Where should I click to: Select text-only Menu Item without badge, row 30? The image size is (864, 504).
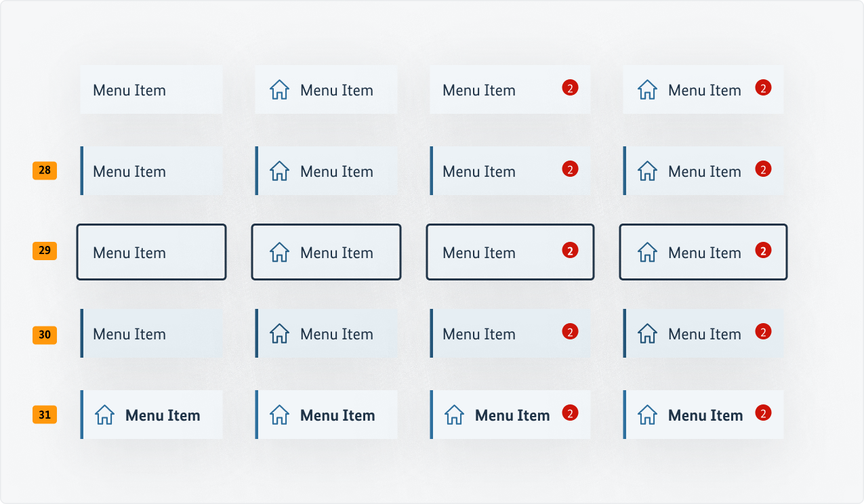(x=129, y=334)
